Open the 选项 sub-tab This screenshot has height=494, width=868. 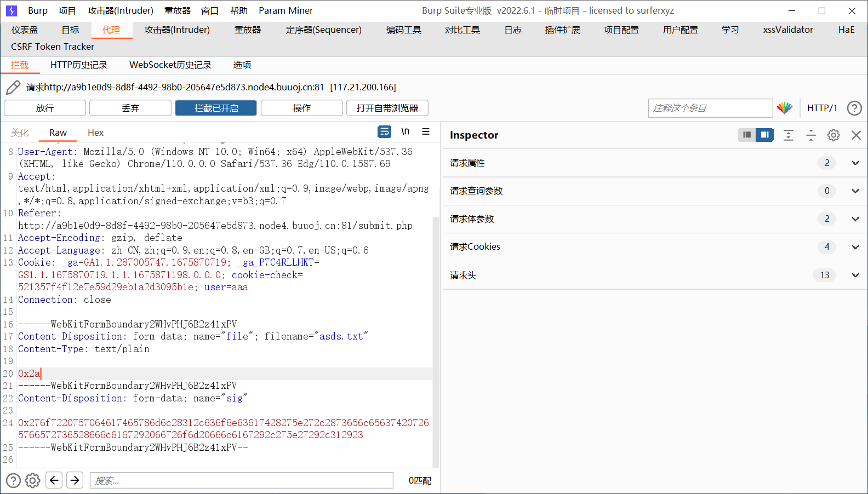[242, 65]
